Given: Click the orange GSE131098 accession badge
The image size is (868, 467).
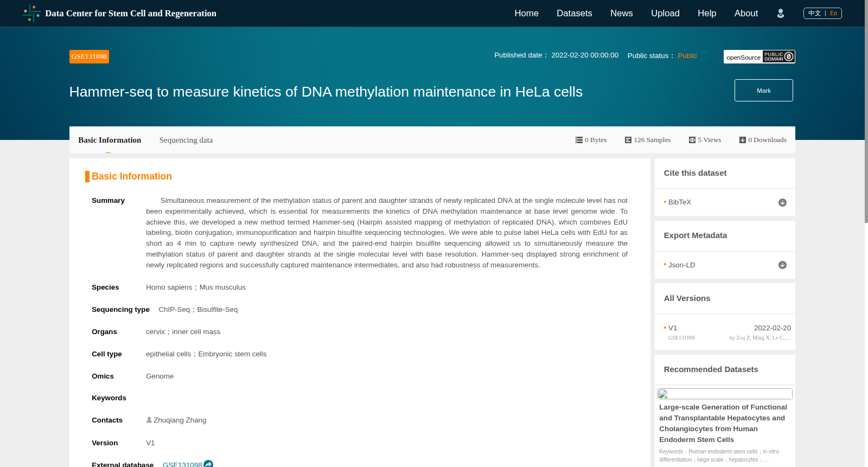Looking at the screenshot, I should [x=89, y=56].
